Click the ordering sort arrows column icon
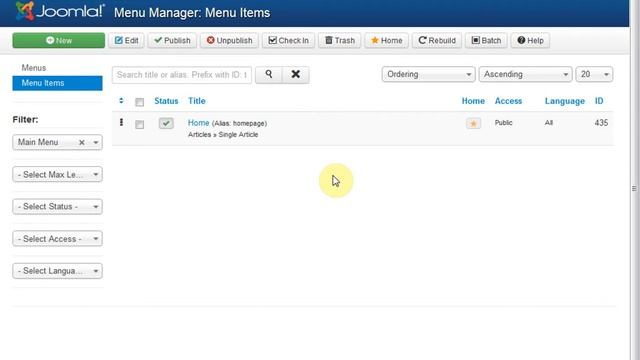640x360 pixels. pos(121,101)
